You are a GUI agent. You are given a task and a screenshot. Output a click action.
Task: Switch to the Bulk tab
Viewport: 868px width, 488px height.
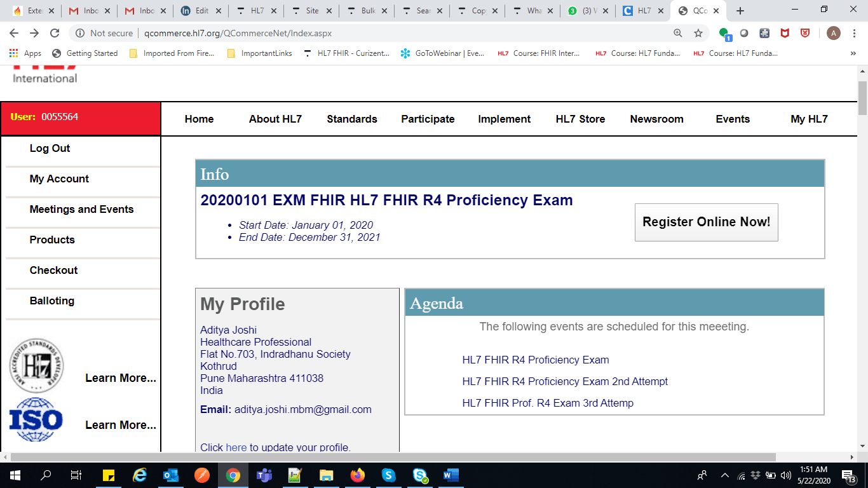(x=366, y=11)
